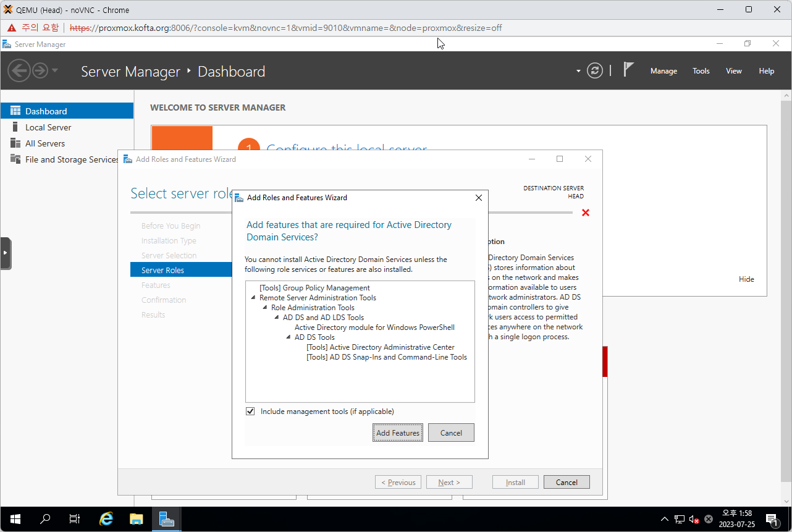Cancel the required features dialog
Viewport: 792px width, 532px height.
[451, 433]
